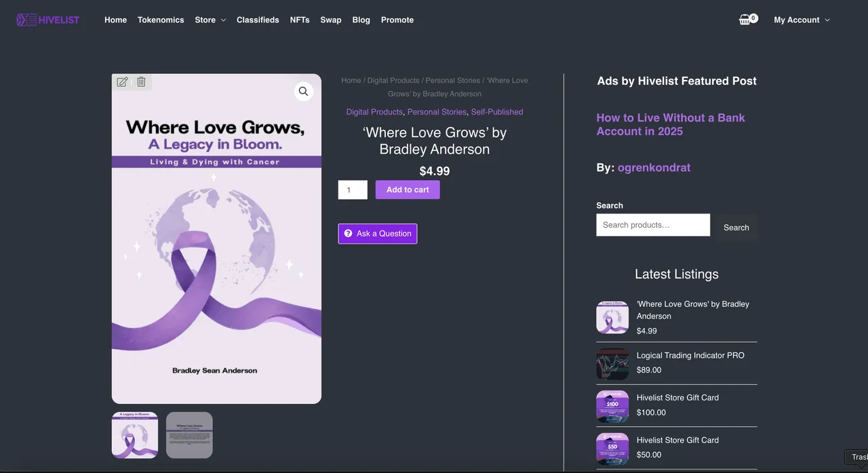Click the Logical Trading Indicator thumbnail
Image resolution: width=868 pixels, height=473 pixels.
(612, 364)
